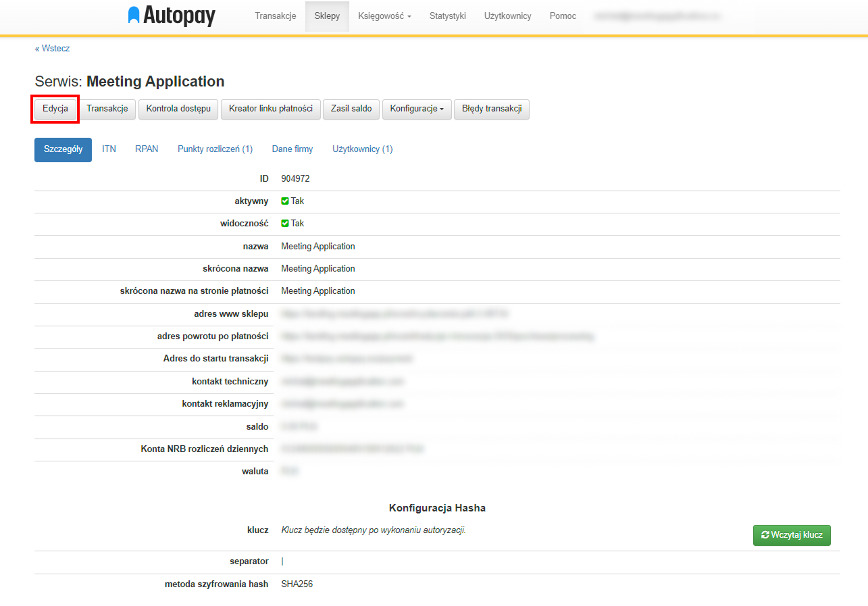Click the green Wczytaj klucz button
The width and height of the screenshot is (868, 606).
(x=792, y=535)
